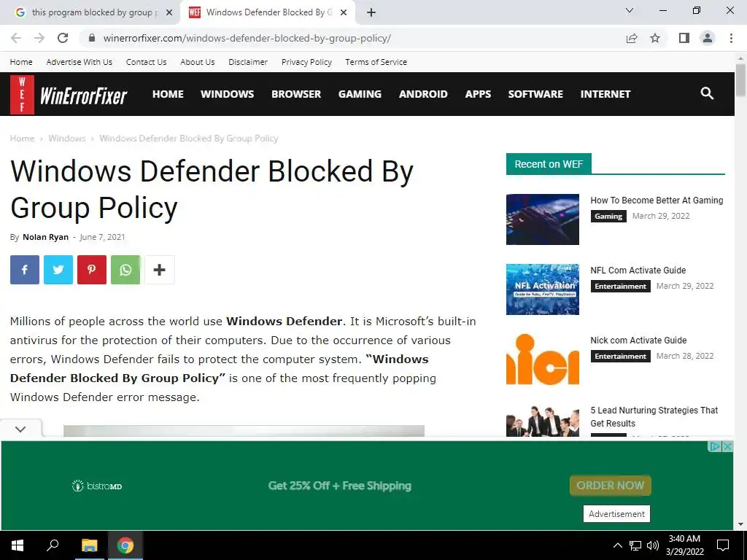Open the tab search chevron
The image size is (747, 560).
coord(630,10)
